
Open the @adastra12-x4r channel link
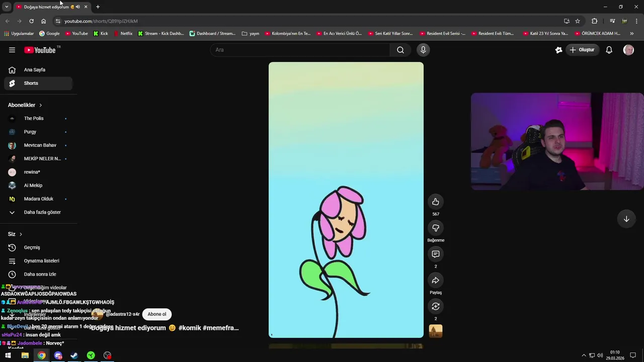(122, 314)
